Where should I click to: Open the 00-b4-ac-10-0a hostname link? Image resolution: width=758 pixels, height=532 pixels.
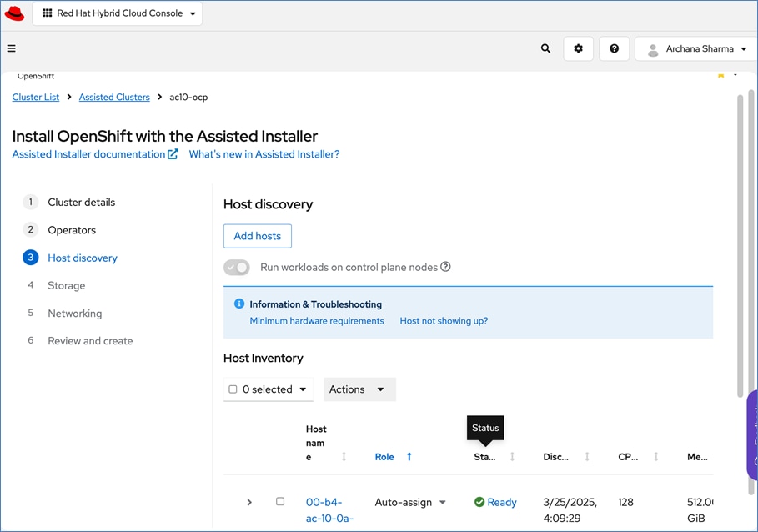point(329,510)
